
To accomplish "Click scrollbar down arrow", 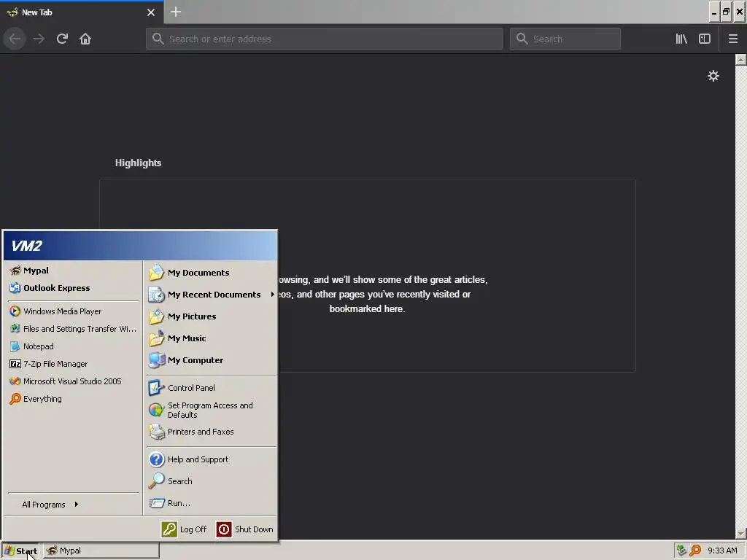I will 740,534.
